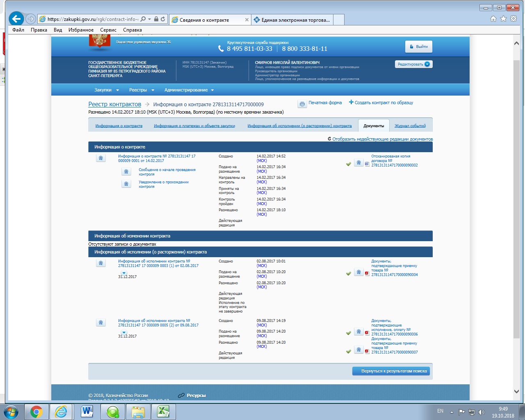Click the file icon next to Отсканированная копия договора
525x420 pixels.
tap(367, 163)
